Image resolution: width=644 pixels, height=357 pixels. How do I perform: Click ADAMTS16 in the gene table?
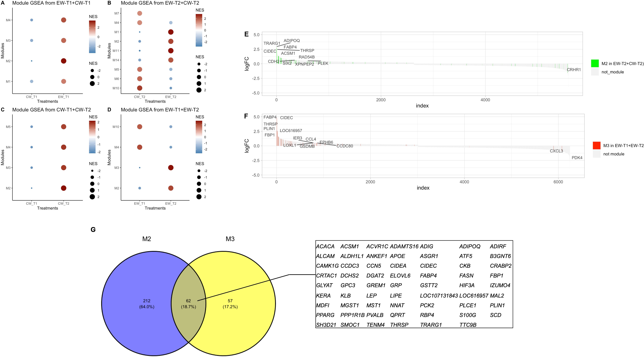click(404, 246)
